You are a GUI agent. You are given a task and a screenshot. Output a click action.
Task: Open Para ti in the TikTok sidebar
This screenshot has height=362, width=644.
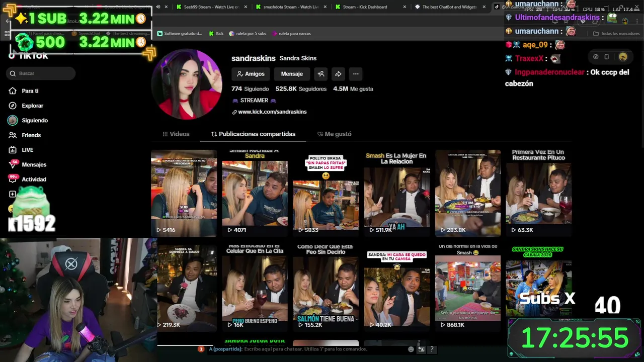pos(24,91)
